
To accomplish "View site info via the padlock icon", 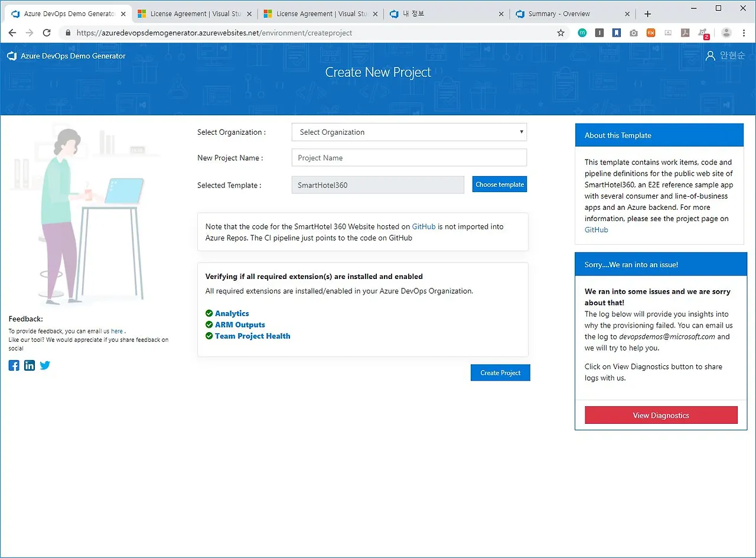I will tap(68, 33).
